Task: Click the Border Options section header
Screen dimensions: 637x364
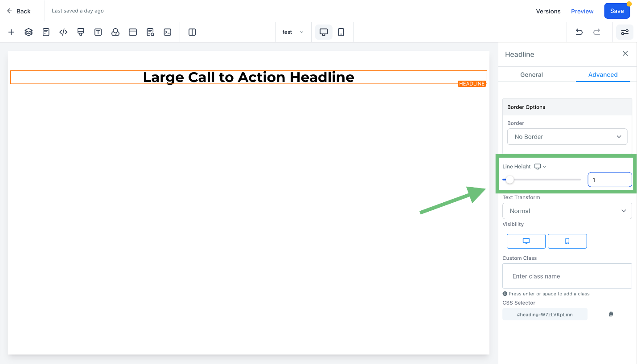Action: tap(567, 107)
